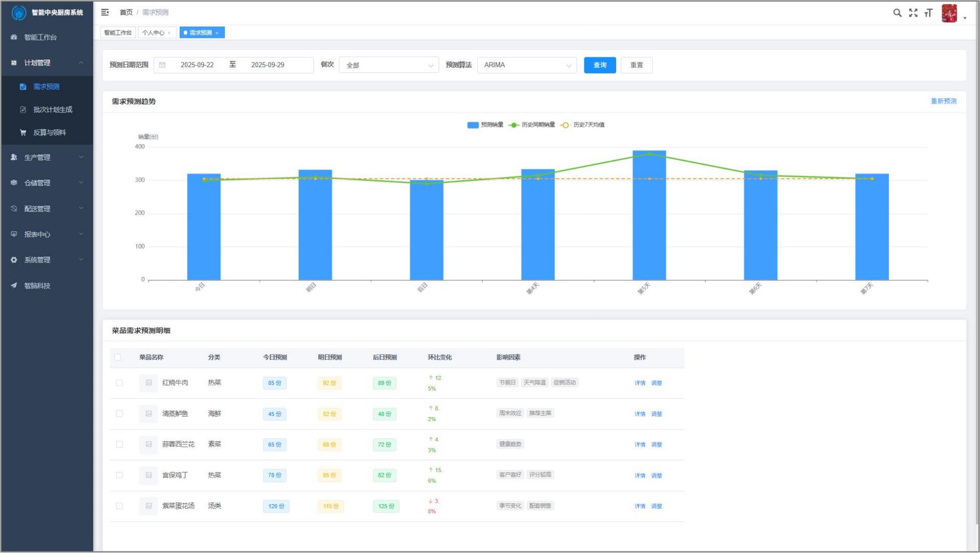Viewport: 980px width, 553px height.
Task: Click the 红烧牛肉 dish image thumbnail
Action: 148,383
